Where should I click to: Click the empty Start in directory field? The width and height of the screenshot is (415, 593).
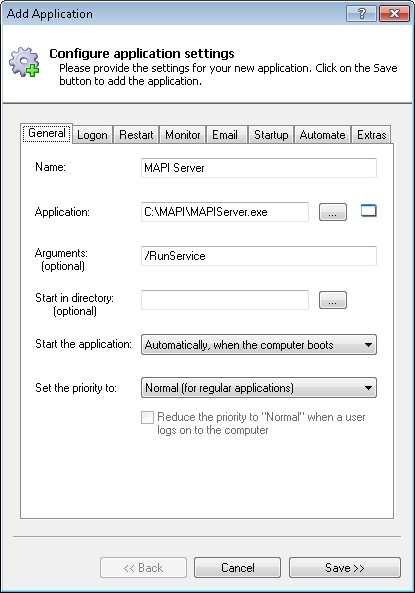point(225,300)
